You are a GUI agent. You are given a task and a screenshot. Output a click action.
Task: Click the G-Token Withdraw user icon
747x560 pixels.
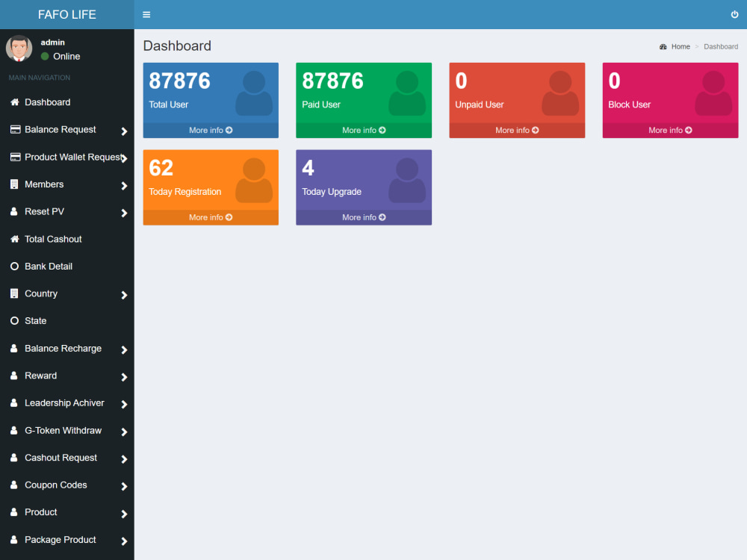pos(14,430)
